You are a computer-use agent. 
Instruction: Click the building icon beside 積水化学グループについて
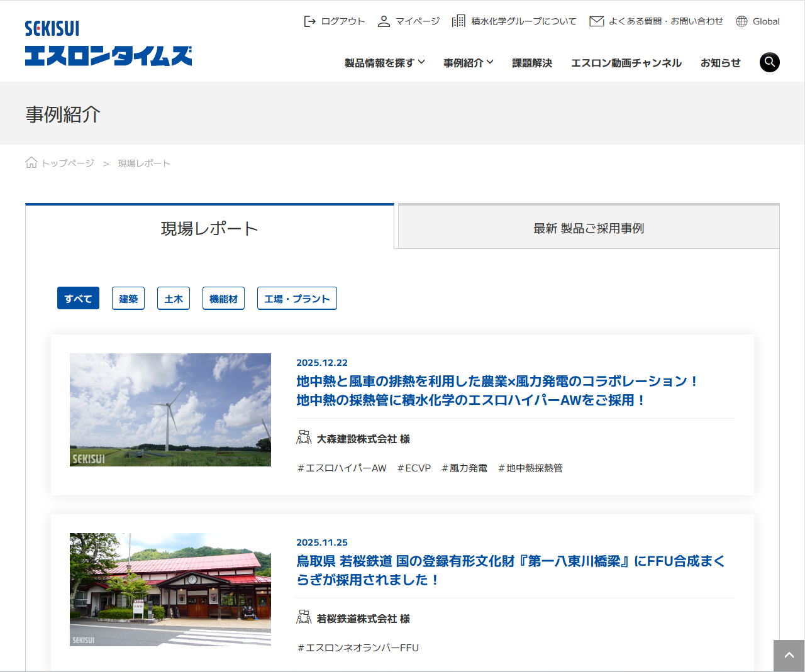(x=458, y=21)
